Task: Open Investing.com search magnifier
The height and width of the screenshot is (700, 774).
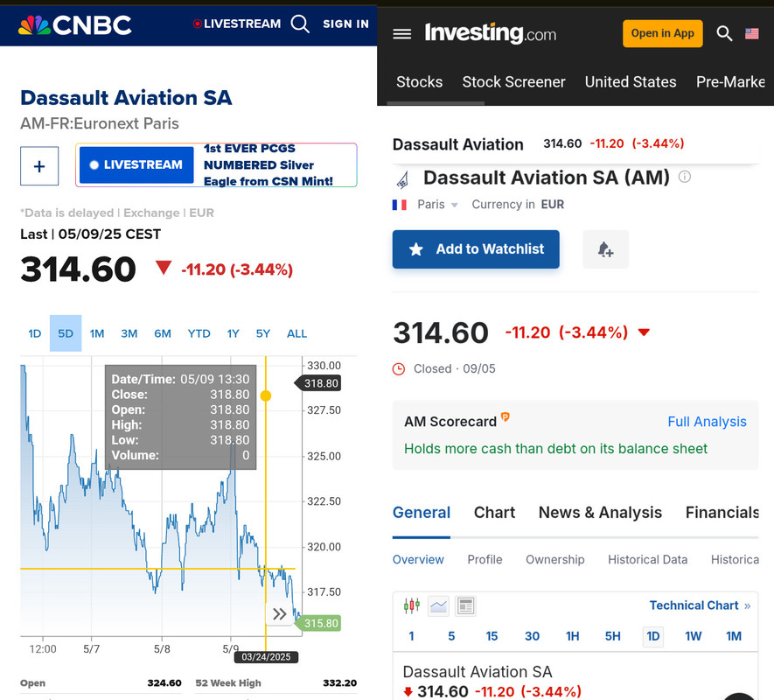Action: [724, 33]
